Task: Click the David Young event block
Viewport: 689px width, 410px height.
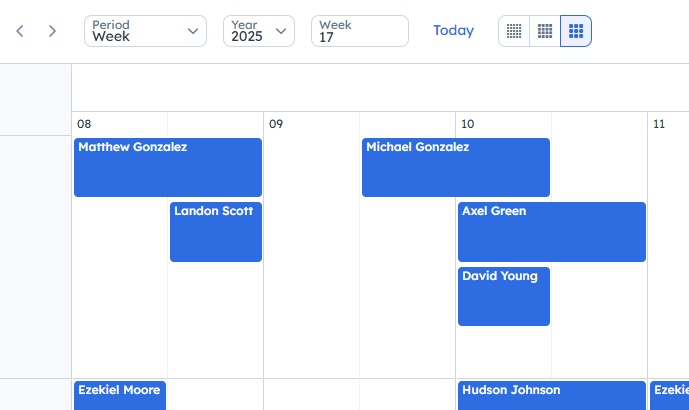Action: pos(504,296)
